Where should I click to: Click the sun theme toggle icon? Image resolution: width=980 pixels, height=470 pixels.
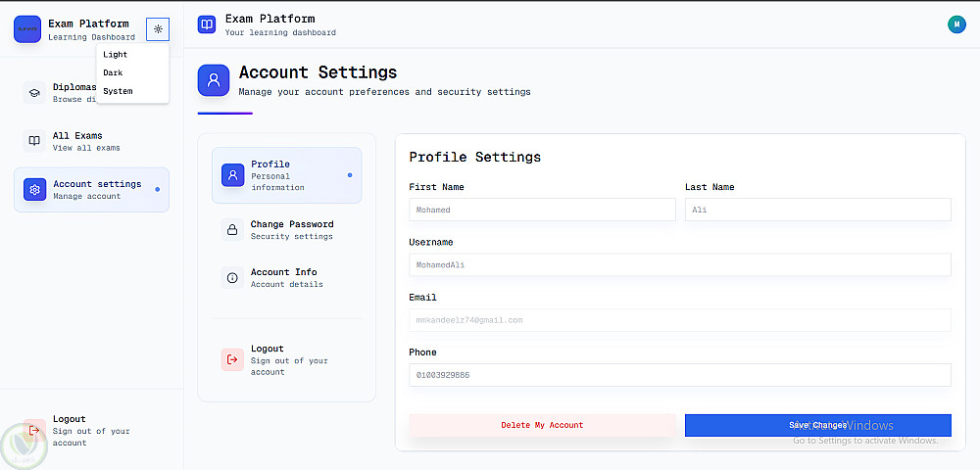[x=158, y=29]
